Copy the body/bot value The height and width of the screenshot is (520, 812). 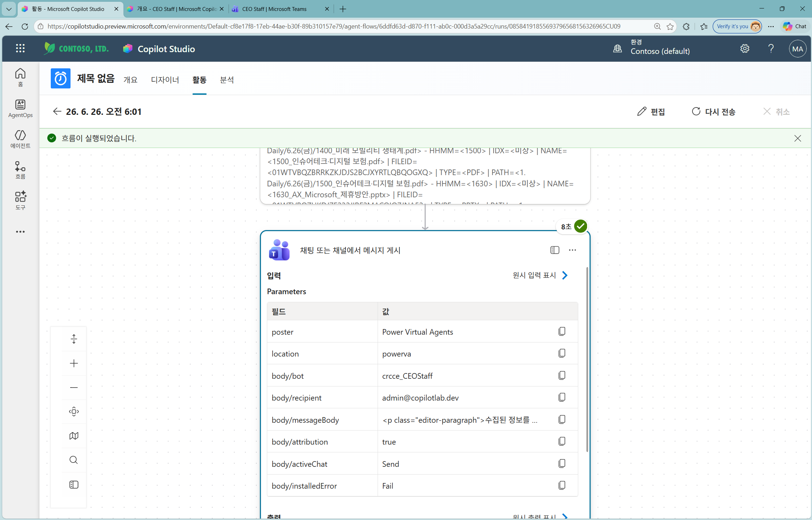coord(562,375)
